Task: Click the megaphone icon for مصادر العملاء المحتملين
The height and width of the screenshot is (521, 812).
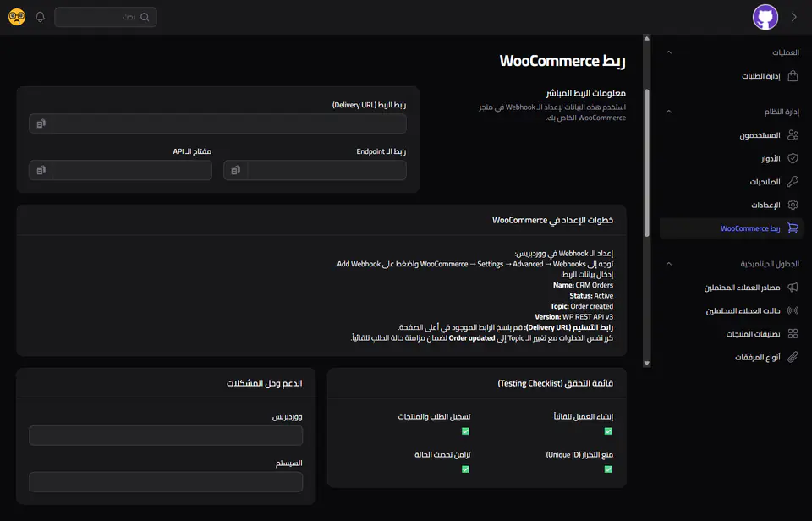Action: click(793, 288)
